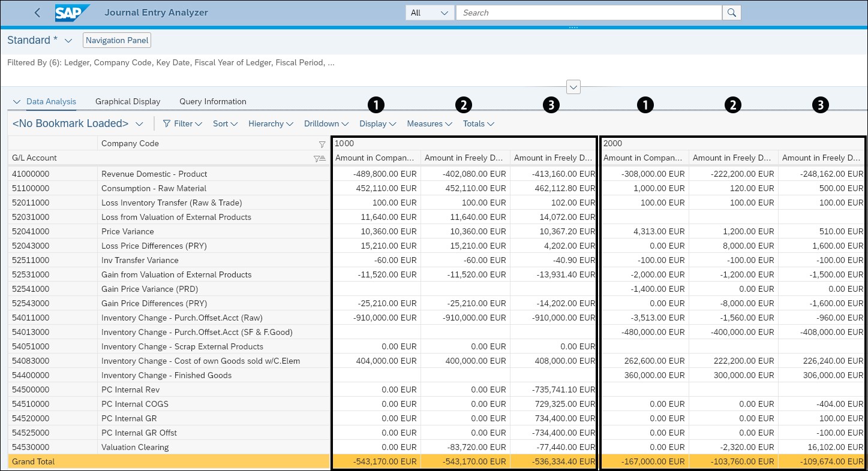The image size is (868, 471).
Task: Open the Totals menu
Action: [478, 123]
